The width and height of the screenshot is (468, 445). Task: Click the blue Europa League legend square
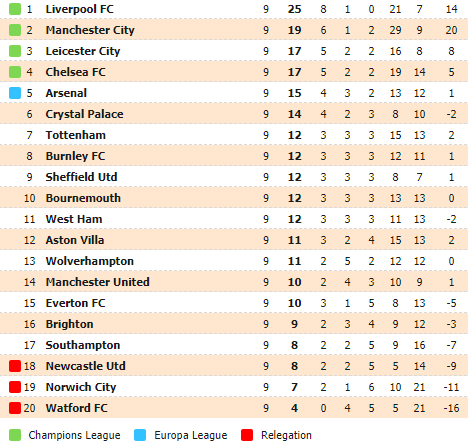140,435
